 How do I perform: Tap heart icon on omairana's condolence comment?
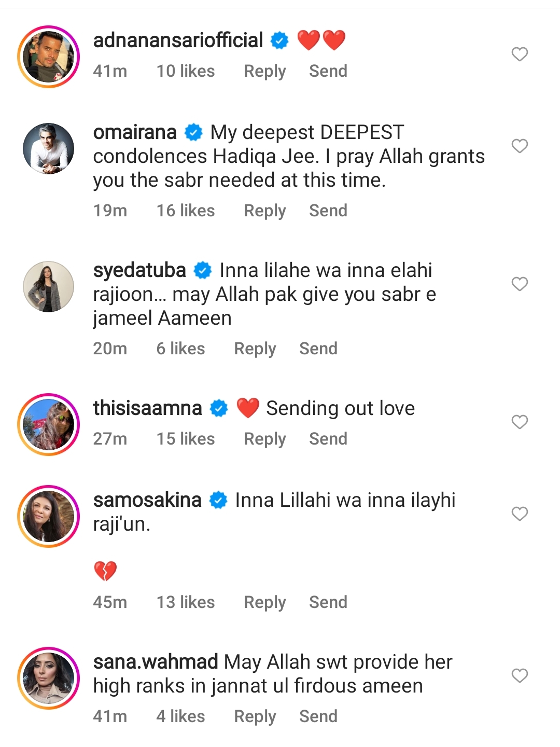[x=520, y=146]
